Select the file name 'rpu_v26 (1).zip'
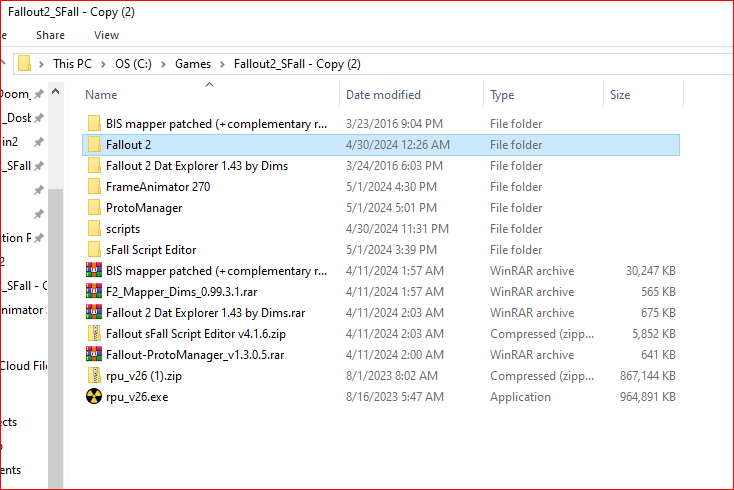The width and height of the screenshot is (734, 490). [x=144, y=376]
